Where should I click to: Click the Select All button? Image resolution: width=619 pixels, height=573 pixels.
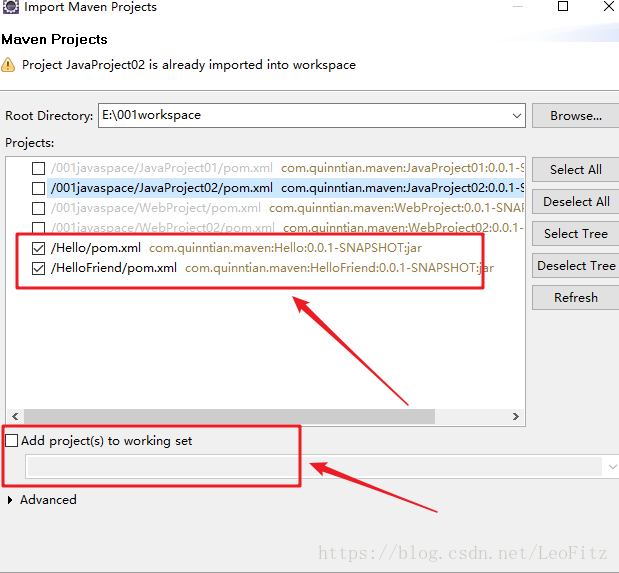click(x=576, y=169)
